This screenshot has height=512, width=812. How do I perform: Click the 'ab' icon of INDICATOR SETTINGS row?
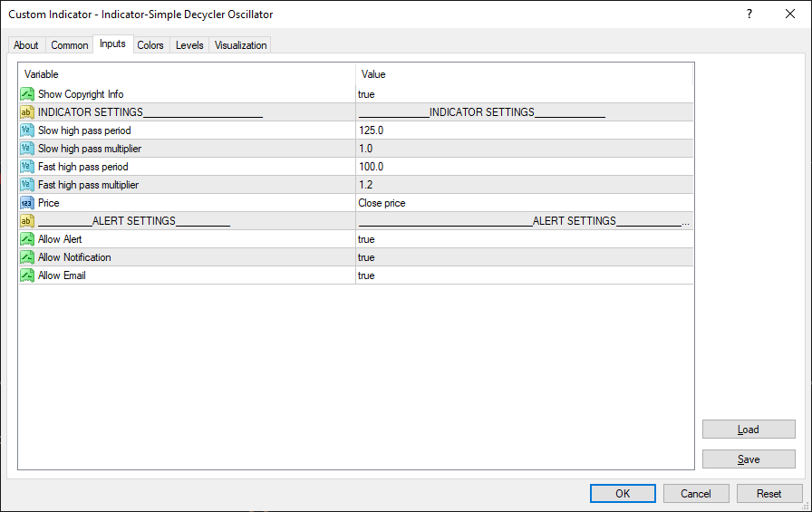pyautogui.click(x=27, y=112)
